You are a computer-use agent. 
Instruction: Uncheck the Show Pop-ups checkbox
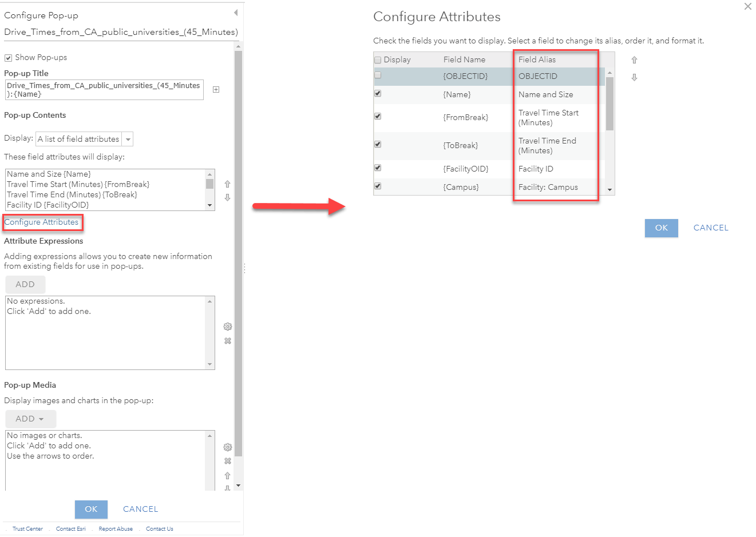click(7, 57)
